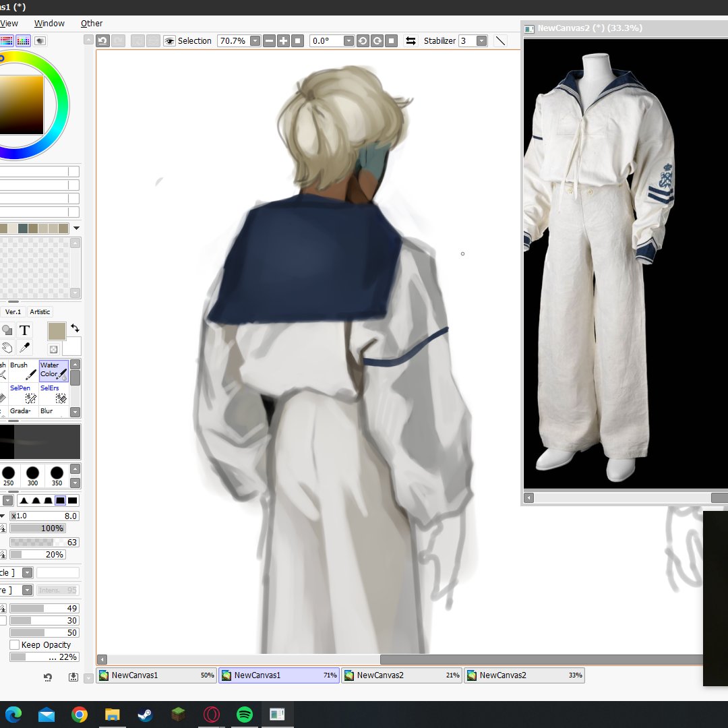
Task: Select the Brush tool
Action: pyautogui.click(x=23, y=371)
